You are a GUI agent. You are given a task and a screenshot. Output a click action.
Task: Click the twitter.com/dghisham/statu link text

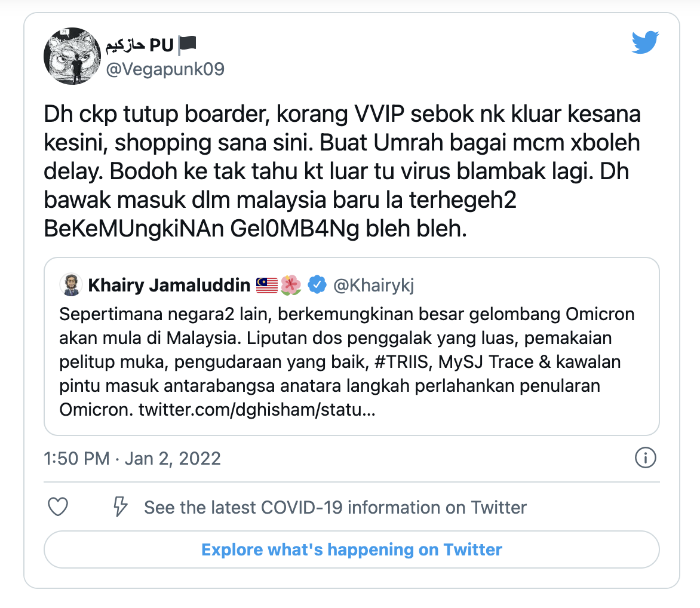tap(257, 410)
